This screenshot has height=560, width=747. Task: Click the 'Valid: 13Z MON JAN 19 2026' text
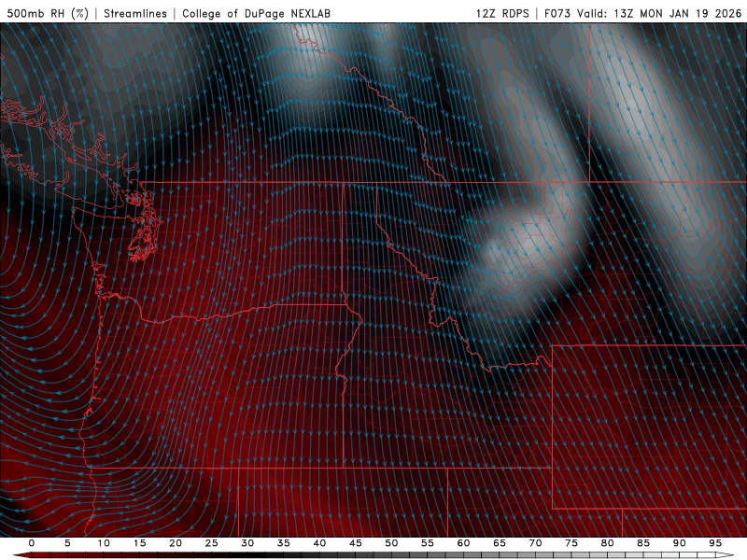click(x=660, y=13)
